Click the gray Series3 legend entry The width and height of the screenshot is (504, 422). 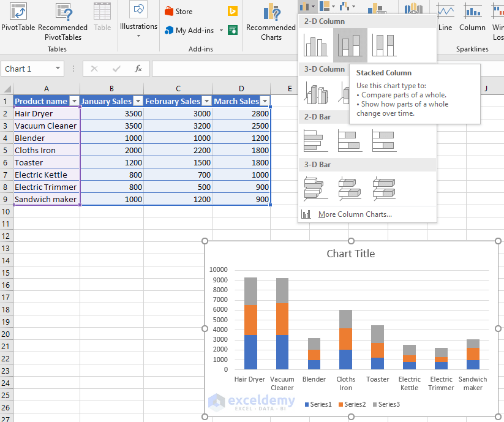[386, 404]
